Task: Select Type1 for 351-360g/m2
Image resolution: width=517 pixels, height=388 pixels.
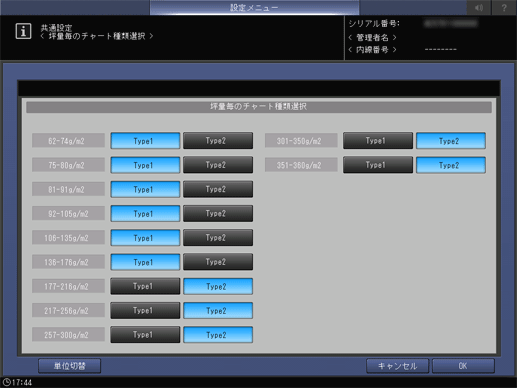Action: (378, 165)
